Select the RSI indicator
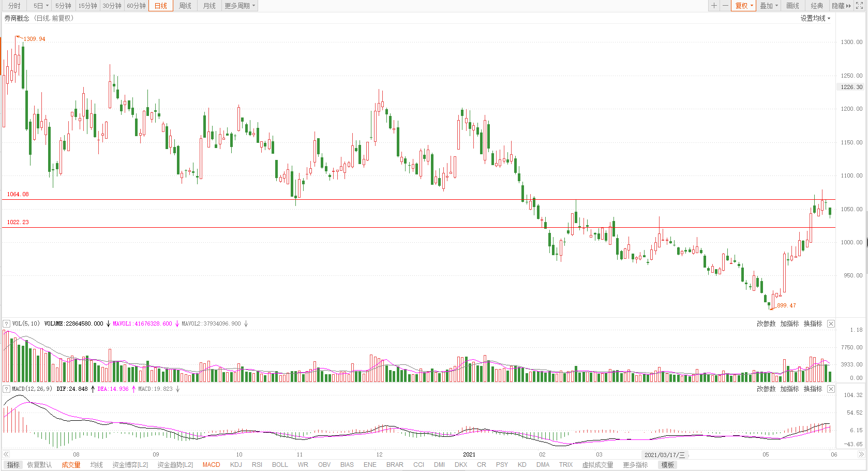Image resolution: width=868 pixels, height=471 pixels. click(257, 465)
